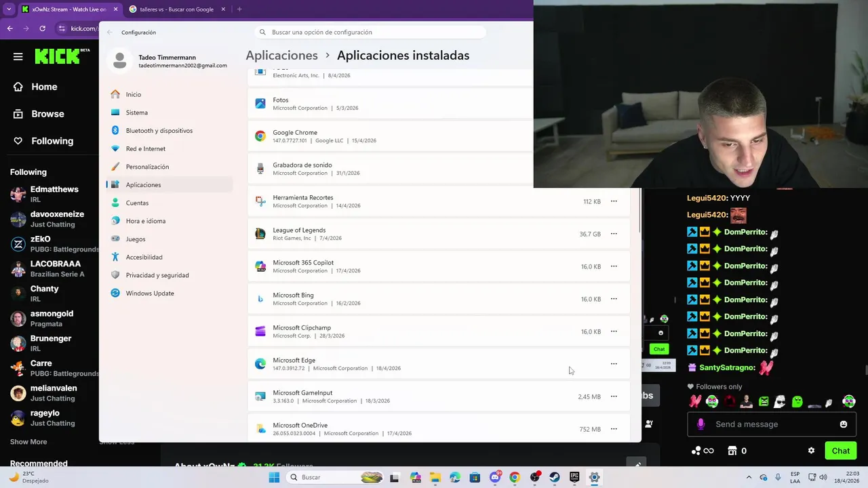Click the Aplicaciones breadcrumb link
This screenshot has width=868, height=488.
pyautogui.click(x=281, y=56)
